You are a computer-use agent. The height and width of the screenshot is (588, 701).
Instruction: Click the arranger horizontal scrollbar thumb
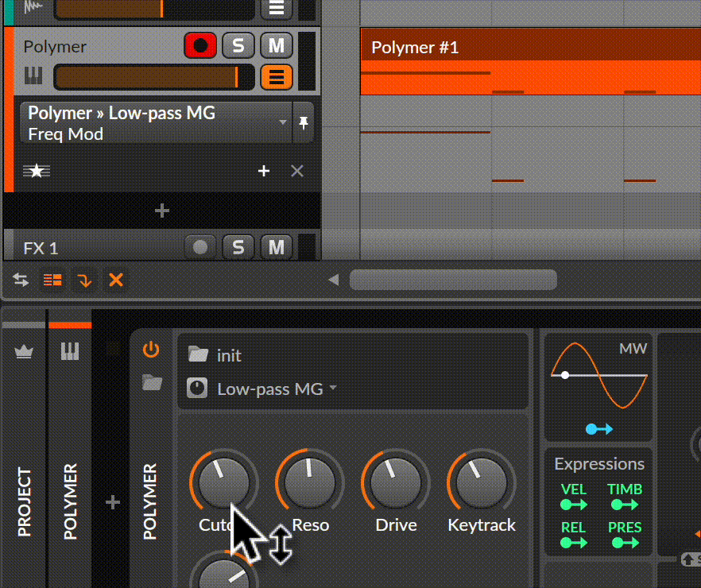453,280
